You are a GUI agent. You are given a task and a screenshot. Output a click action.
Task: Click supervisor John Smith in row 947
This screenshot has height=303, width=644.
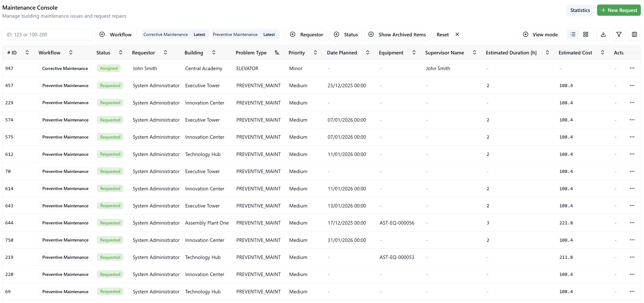click(438, 68)
